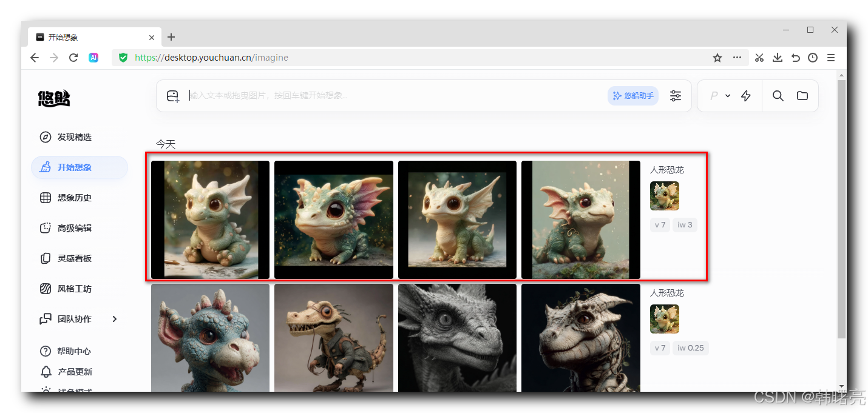
Task: Click the lightning bolt fast mode icon
Action: (746, 96)
